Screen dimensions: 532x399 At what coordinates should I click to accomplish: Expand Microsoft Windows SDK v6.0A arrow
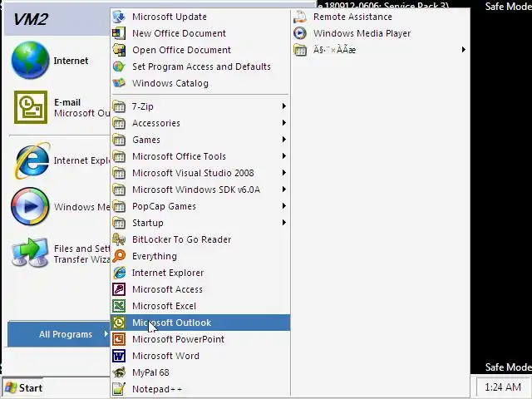tap(284, 190)
